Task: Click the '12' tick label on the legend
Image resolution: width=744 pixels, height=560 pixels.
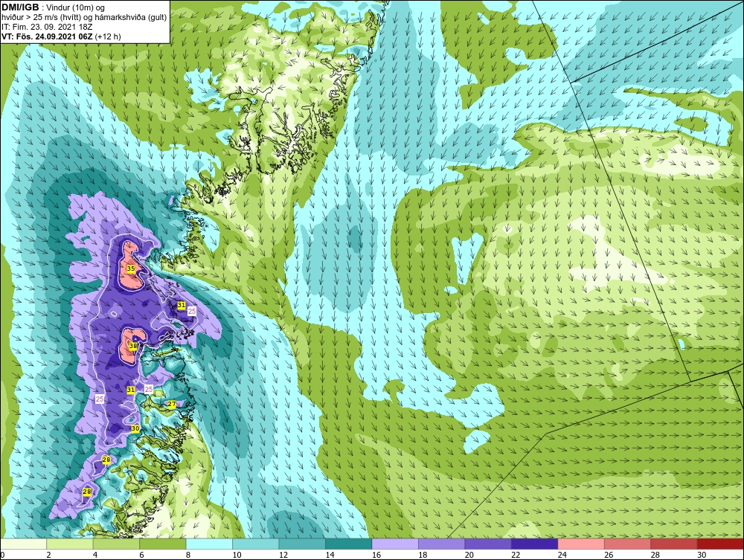Action: (x=283, y=555)
